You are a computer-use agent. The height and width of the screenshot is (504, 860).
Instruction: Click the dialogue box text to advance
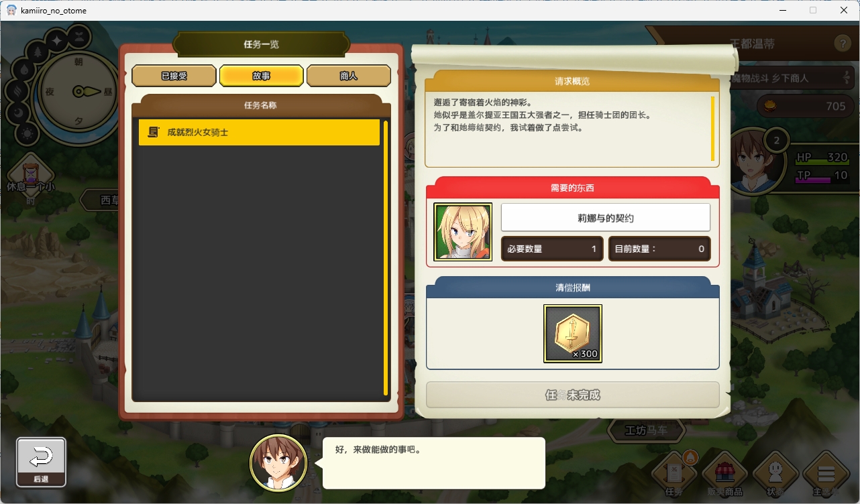433,463
